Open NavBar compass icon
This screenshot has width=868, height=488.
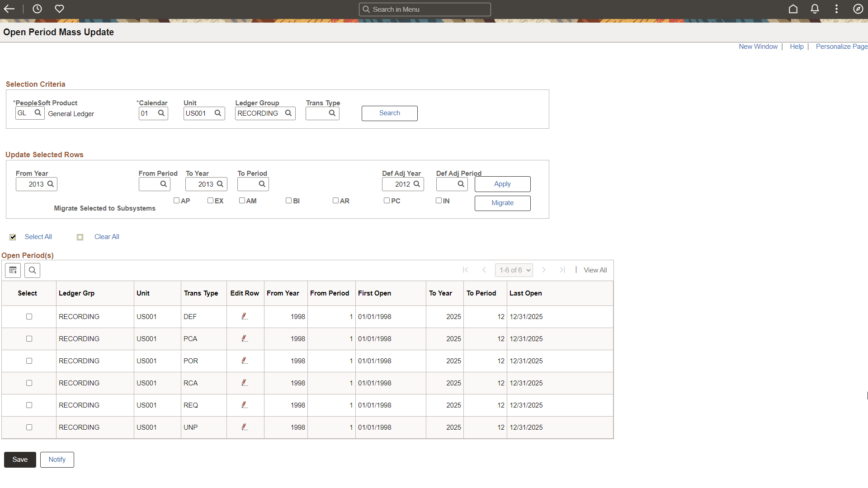858,9
